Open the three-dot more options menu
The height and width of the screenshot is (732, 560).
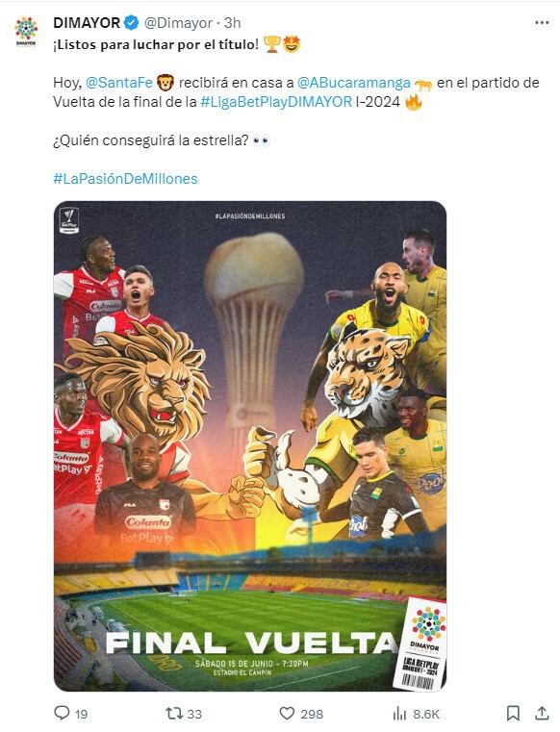542,22
